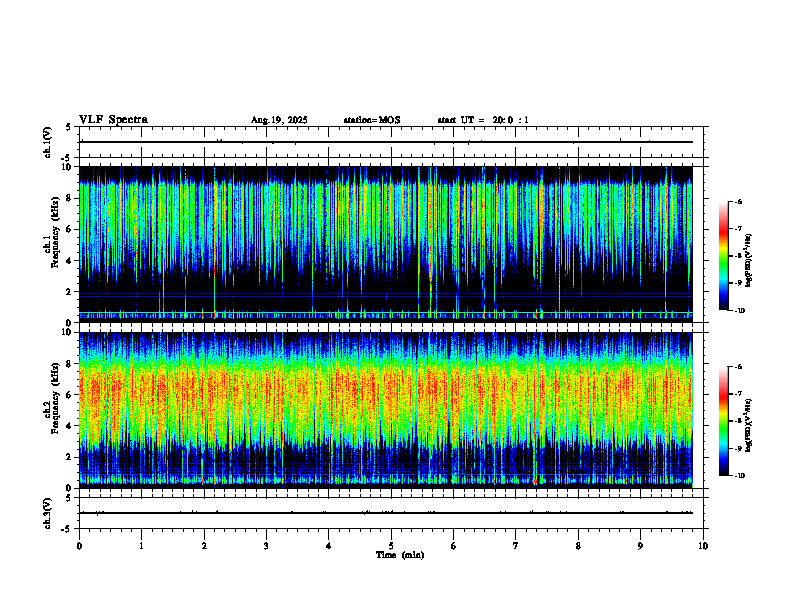Click the "10" tick on the time axis
This screenshot has width=792, height=612.
point(703,546)
